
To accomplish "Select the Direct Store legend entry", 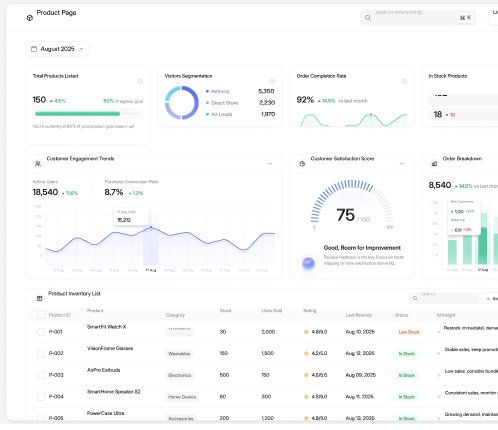I will [x=222, y=103].
